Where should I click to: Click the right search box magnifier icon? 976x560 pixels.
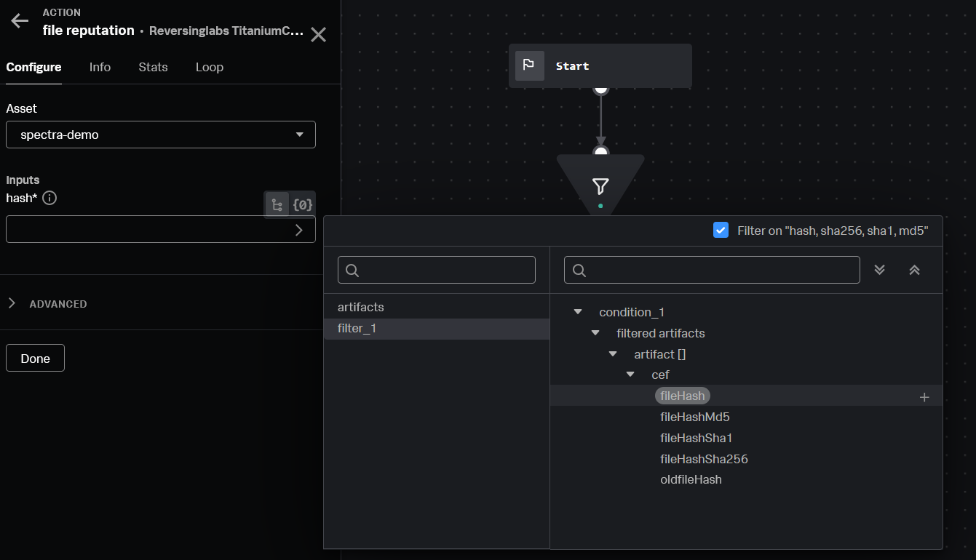click(579, 271)
